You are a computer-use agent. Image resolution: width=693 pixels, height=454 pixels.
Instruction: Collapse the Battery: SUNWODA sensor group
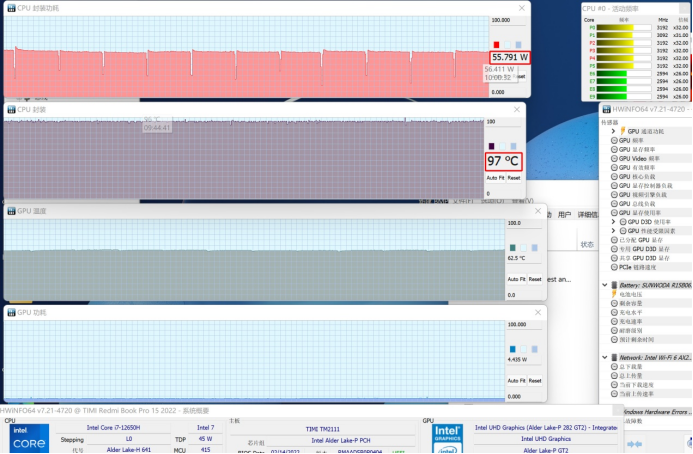point(605,285)
